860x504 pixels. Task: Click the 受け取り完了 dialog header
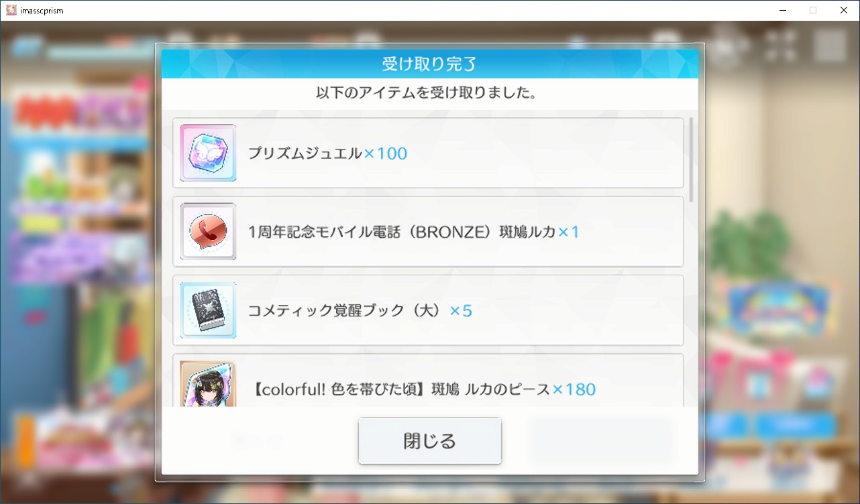(x=429, y=64)
